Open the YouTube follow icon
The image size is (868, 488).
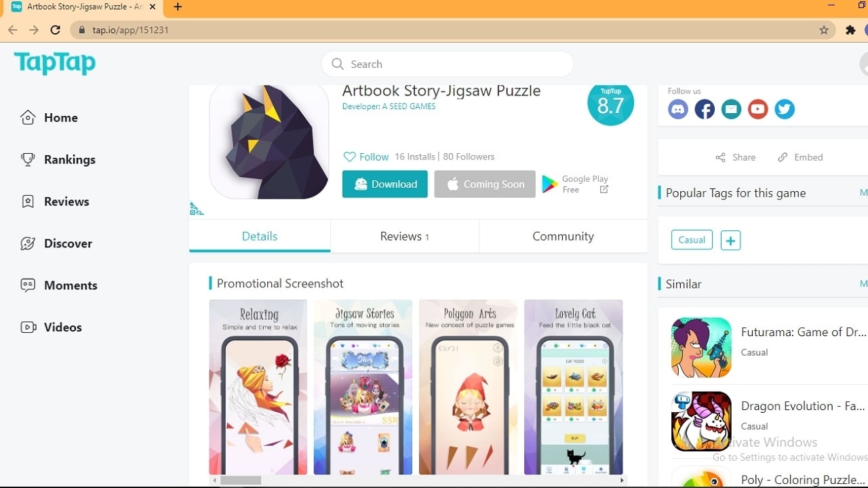coord(757,109)
